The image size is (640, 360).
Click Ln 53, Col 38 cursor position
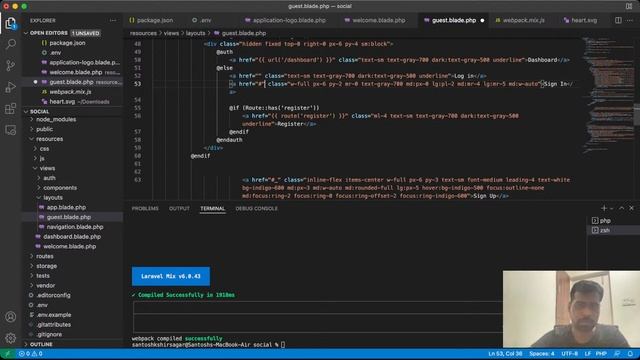pyautogui.click(x=505, y=354)
